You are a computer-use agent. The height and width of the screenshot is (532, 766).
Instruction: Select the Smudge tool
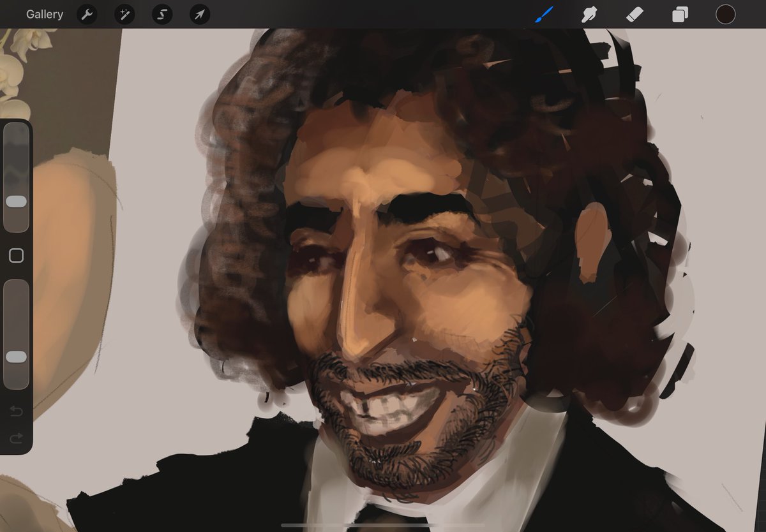coord(589,14)
